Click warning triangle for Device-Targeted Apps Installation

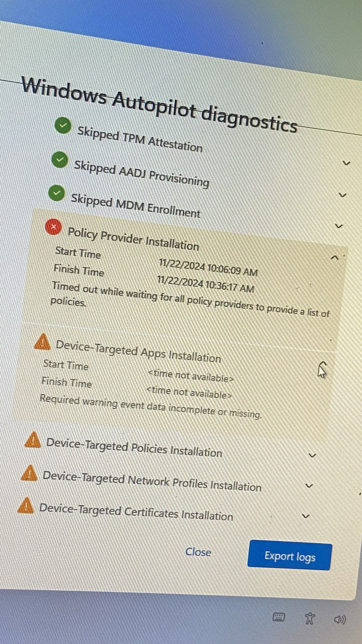pos(42,342)
